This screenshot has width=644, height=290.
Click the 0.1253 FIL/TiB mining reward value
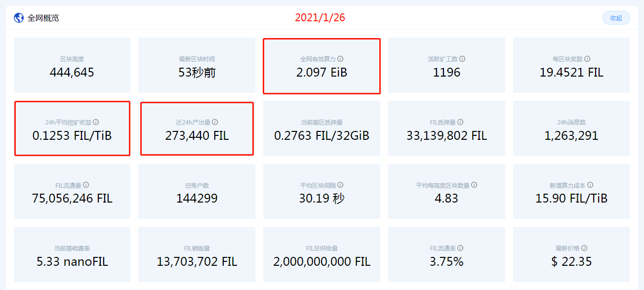point(72,136)
